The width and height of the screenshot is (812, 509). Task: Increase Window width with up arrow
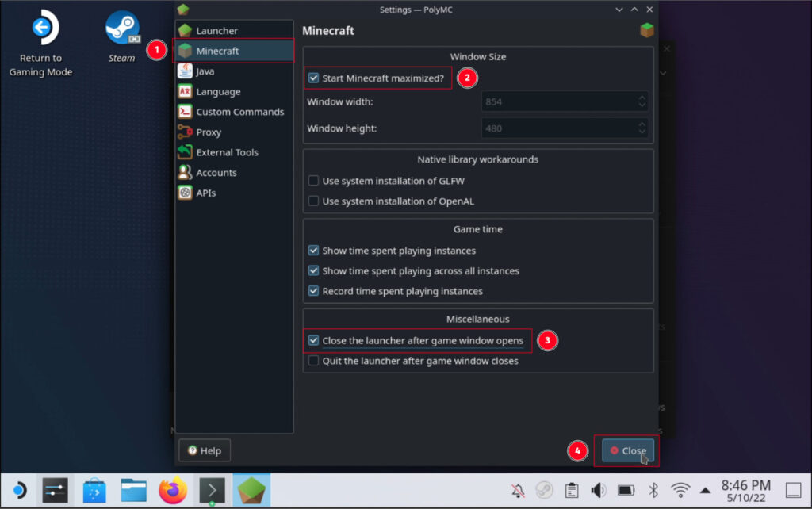(x=642, y=97)
